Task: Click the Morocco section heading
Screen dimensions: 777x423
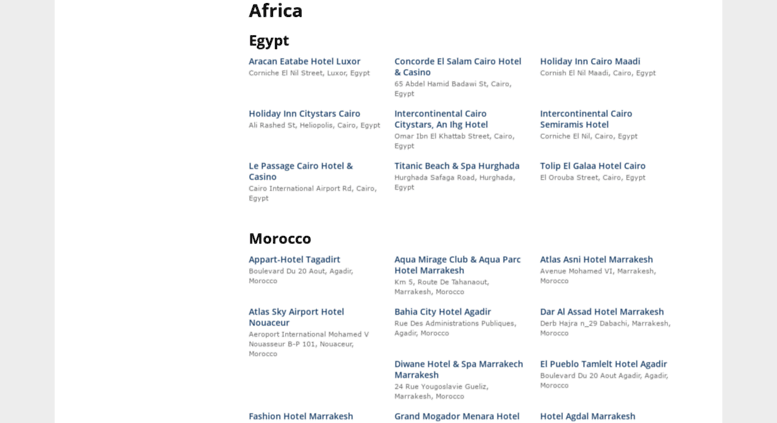Action: [x=280, y=239]
